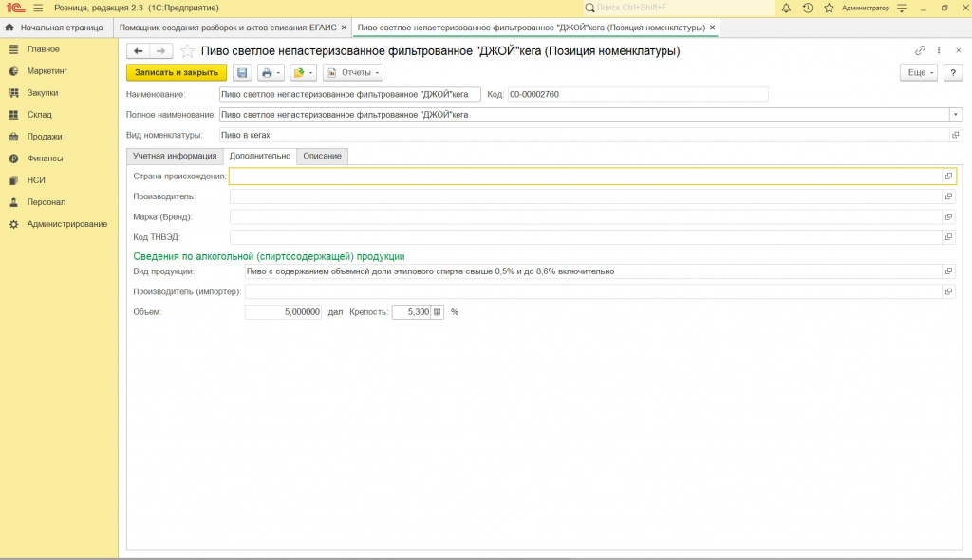The image size is (972, 560).
Task: Close the form with the X
Action: 959,50
